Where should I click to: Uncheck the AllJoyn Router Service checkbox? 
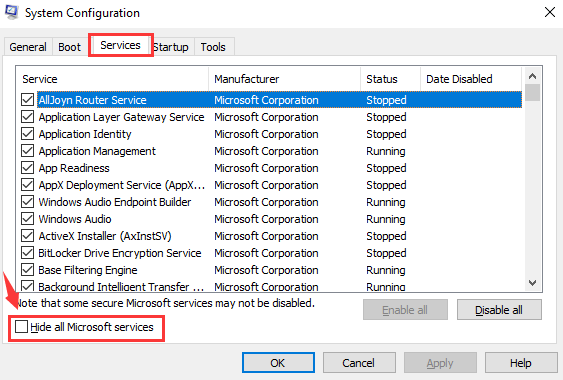[x=28, y=99]
